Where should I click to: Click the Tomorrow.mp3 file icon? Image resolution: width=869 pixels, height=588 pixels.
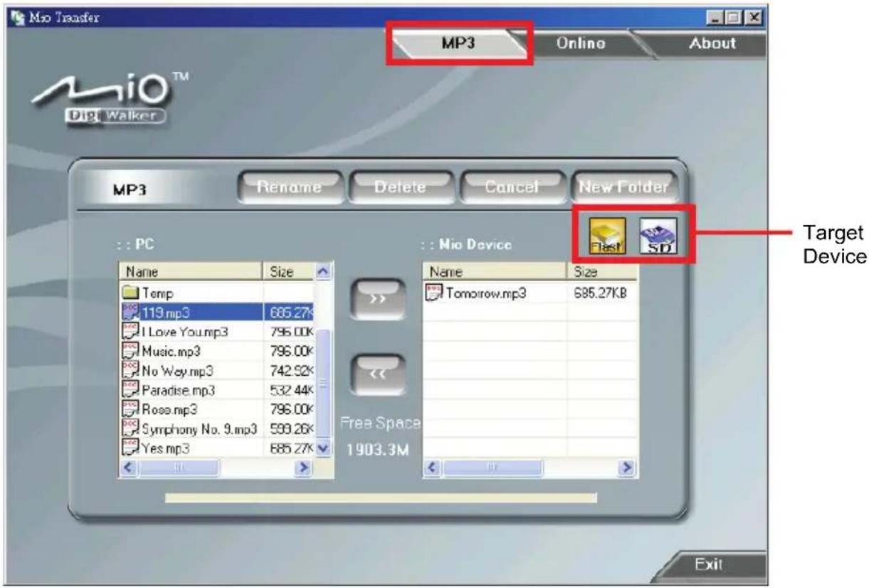click(x=433, y=292)
